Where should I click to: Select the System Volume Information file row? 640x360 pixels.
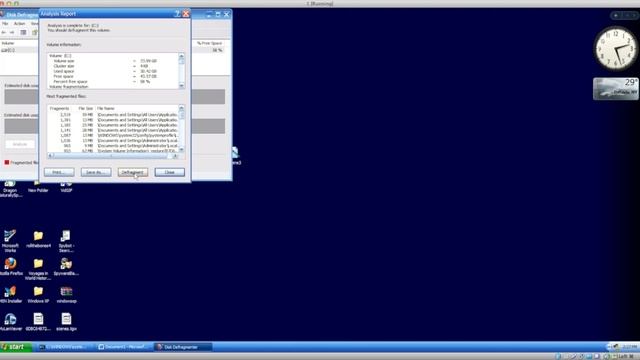[113, 151]
